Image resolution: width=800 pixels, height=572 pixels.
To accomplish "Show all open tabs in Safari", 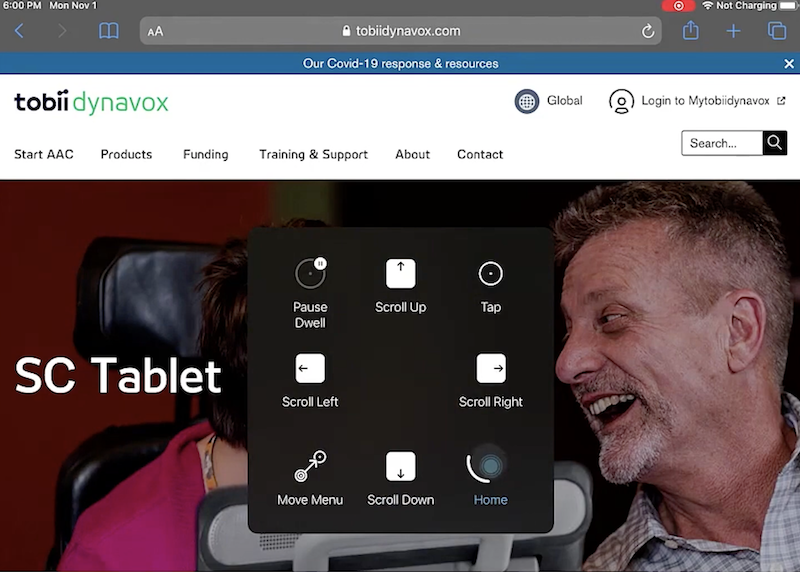I will (x=776, y=31).
